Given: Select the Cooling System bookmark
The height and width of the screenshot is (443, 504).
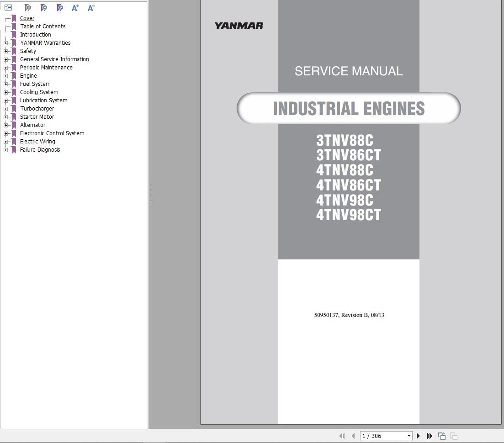Looking at the screenshot, I should 39,92.
